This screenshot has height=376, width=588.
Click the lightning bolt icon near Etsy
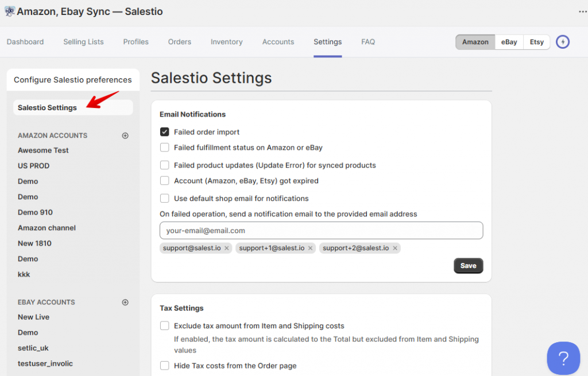(x=563, y=42)
